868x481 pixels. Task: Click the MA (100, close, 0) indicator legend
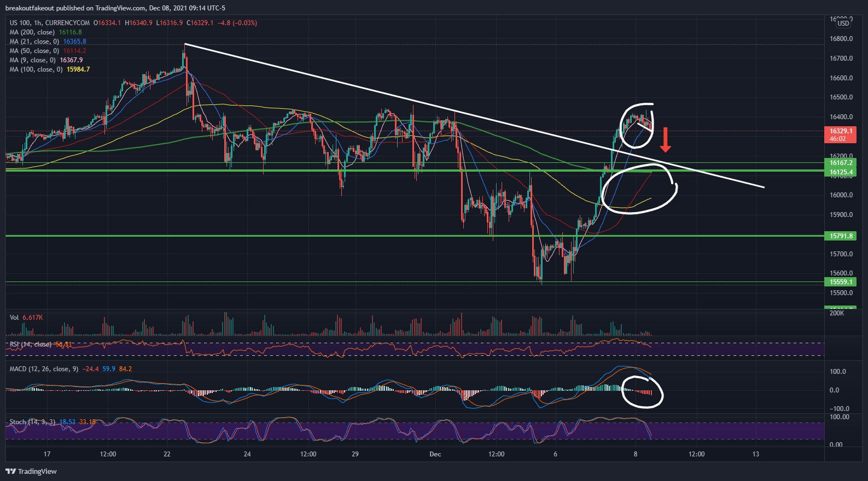coord(36,69)
